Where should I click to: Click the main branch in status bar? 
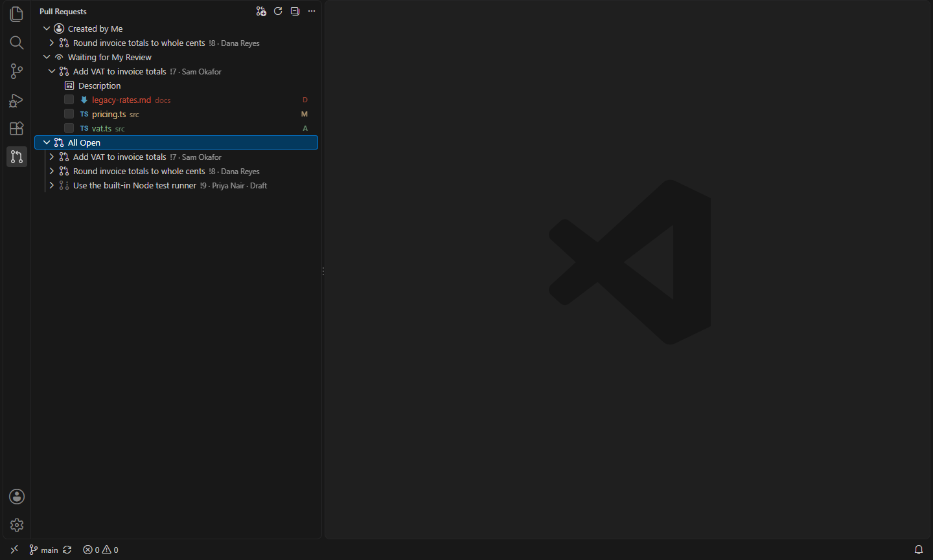click(44, 550)
